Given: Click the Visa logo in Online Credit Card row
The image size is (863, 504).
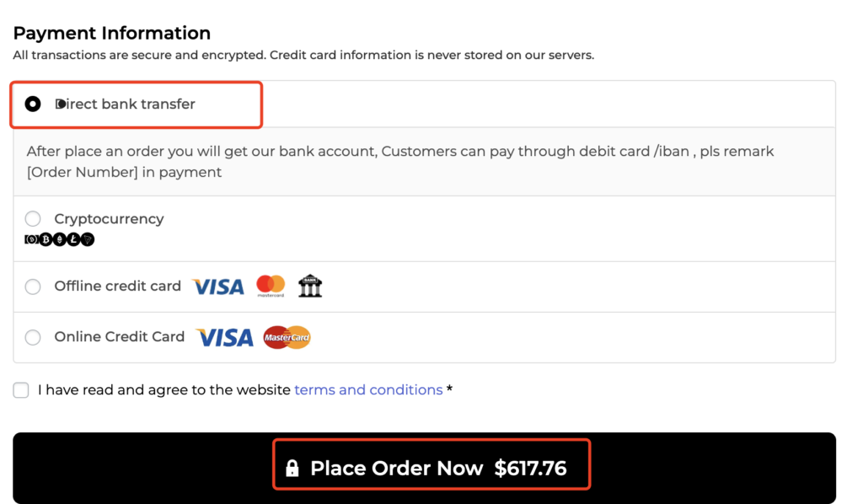Looking at the screenshot, I should click(224, 337).
